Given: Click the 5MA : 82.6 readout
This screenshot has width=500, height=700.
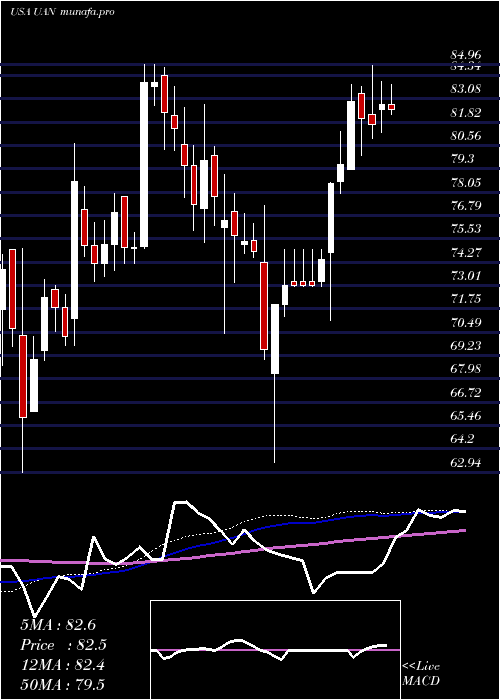Looking at the screenshot, I should tap(58, 625).
